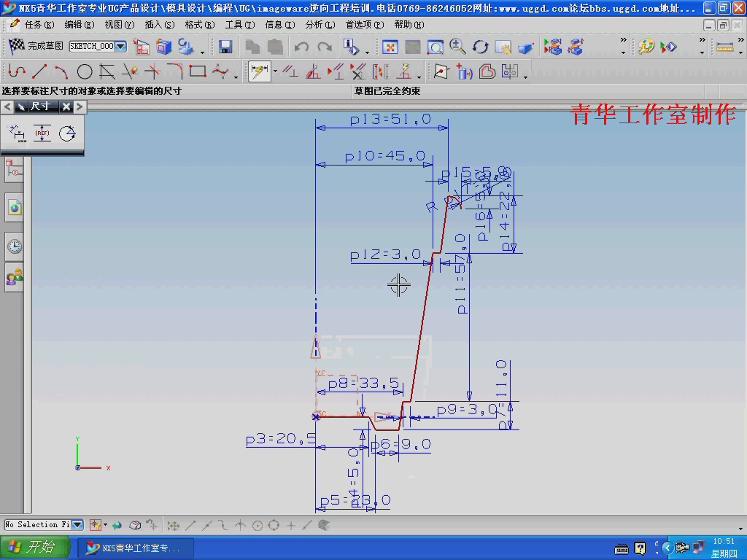Click the back arrow on 尺寸 bar
Viewport: 747px width, 560px height.
click(x=7, y=106)
